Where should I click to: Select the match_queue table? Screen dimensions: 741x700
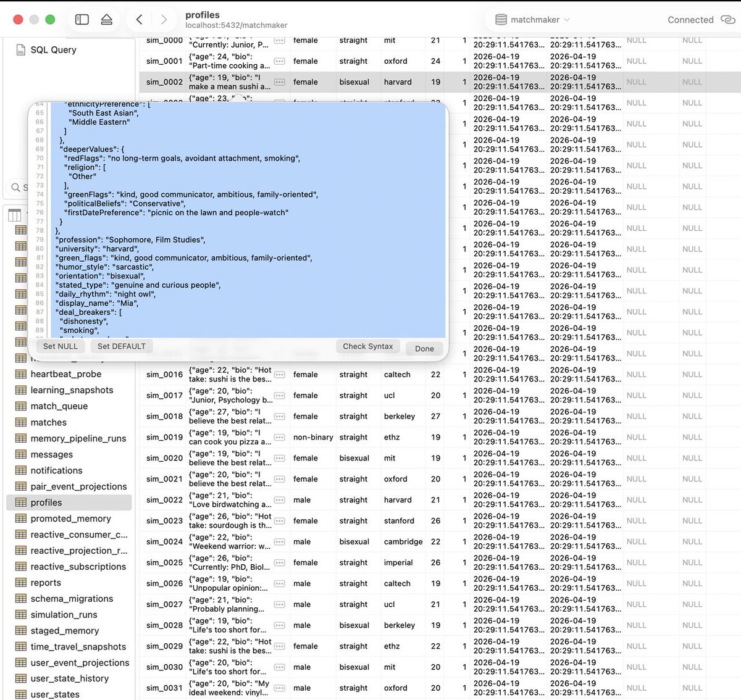tap(59, 406)
